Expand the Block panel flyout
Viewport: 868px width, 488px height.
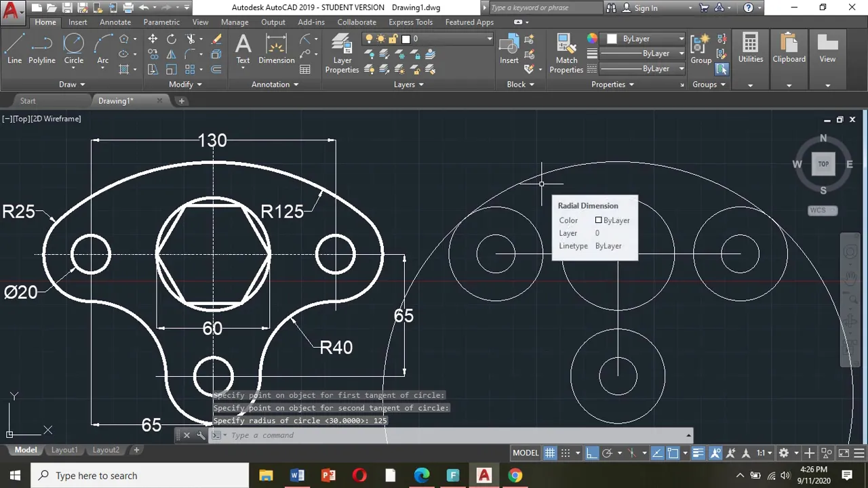pyautogui.click(x=520, y=85)
